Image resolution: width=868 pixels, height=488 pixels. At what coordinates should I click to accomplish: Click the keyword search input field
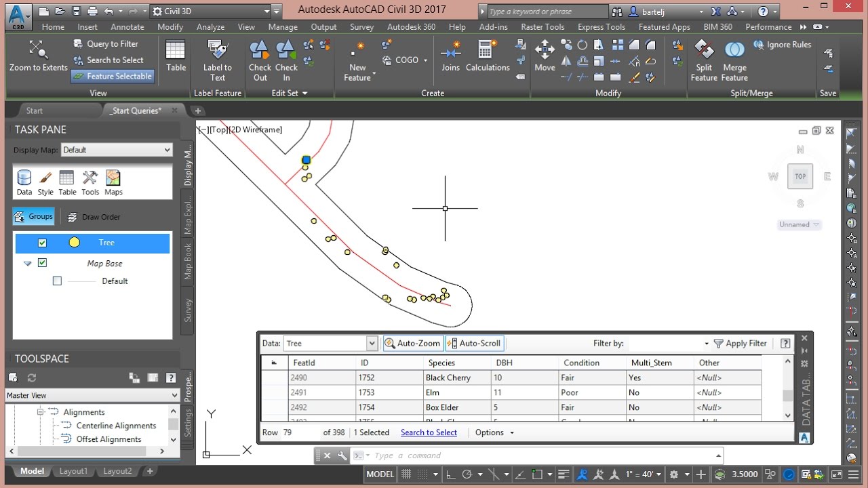[547, 12]
